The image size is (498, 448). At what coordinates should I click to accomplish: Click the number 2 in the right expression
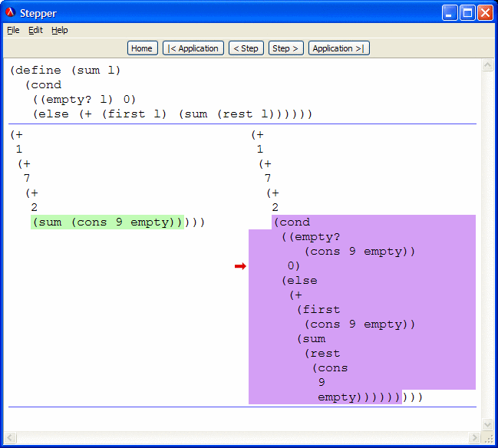[275, 207]
